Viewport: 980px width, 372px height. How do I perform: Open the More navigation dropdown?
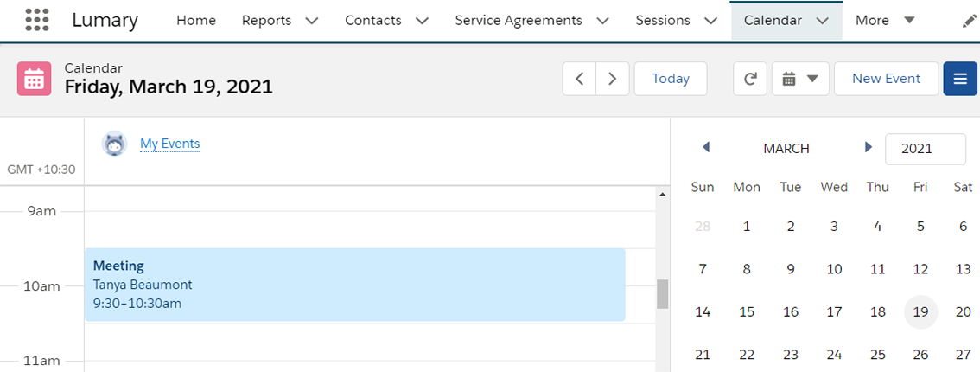[x=885, y=21]
